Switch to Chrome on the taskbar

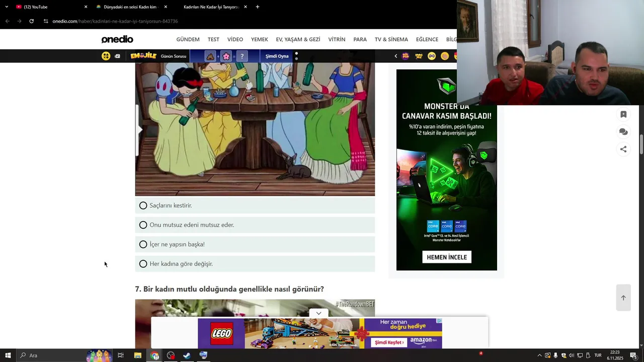point(154,355)
